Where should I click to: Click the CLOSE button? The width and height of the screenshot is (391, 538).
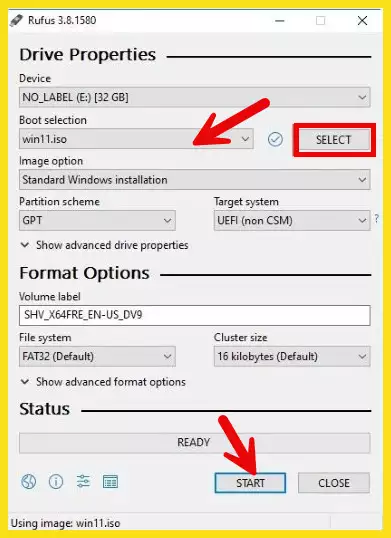(x=334, y=483)
